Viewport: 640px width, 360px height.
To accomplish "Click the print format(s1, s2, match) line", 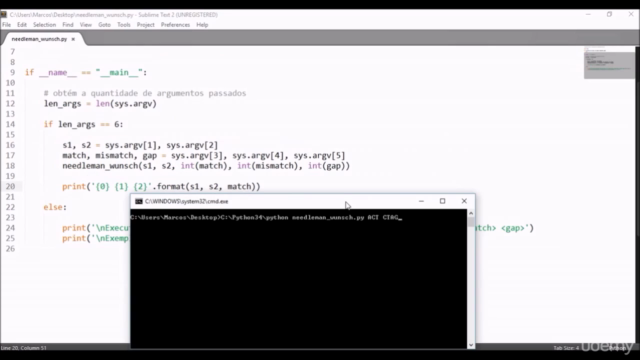I will pos(161,187).
